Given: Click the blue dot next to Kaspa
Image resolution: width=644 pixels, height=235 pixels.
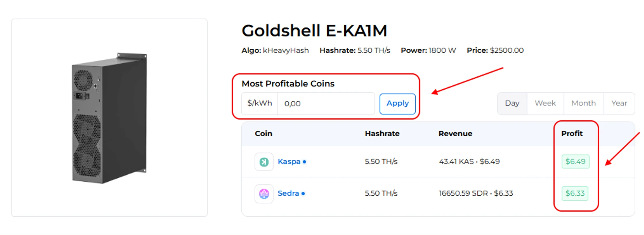Looking at the screenshot, I should (304, 162).
